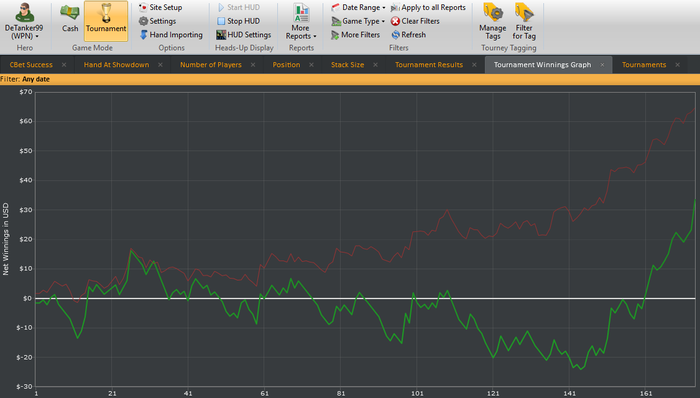
Task: Switch to the Tournament Results tab
Action: (x=429, y=65)
